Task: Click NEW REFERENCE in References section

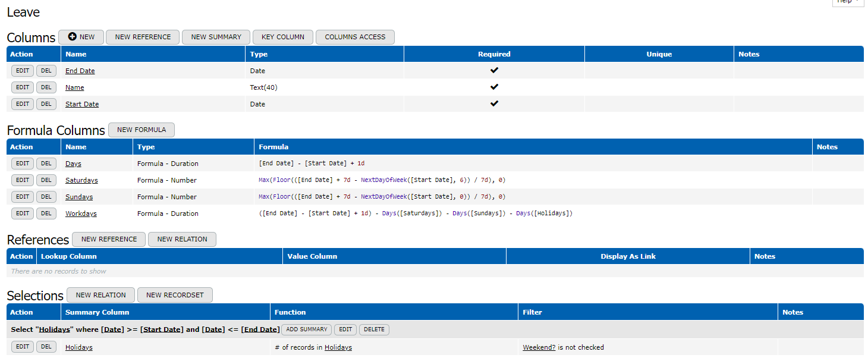Action: click(x=109, y=239)
